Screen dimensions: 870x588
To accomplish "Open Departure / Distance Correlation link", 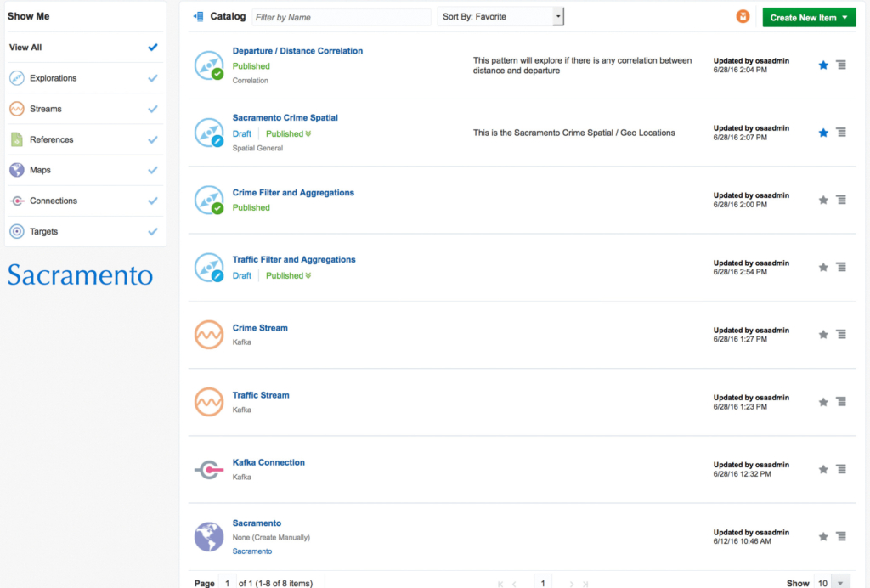I will (297, 50).
